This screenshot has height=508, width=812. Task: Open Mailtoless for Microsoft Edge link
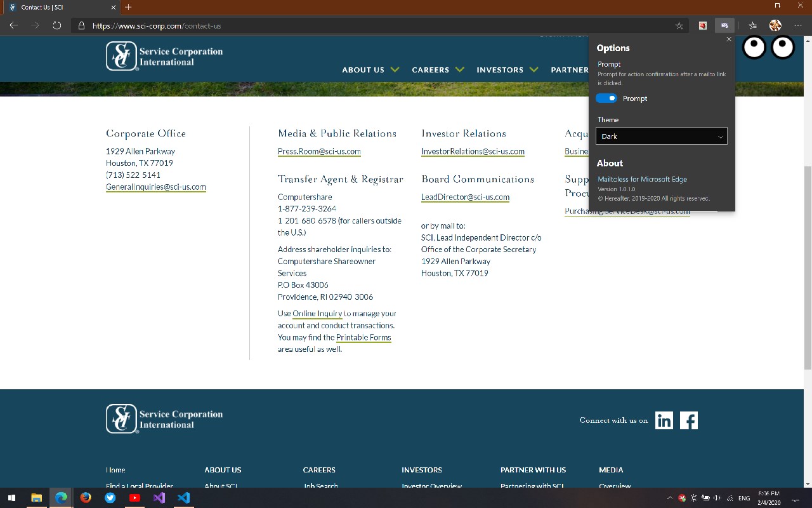(642, 179)
